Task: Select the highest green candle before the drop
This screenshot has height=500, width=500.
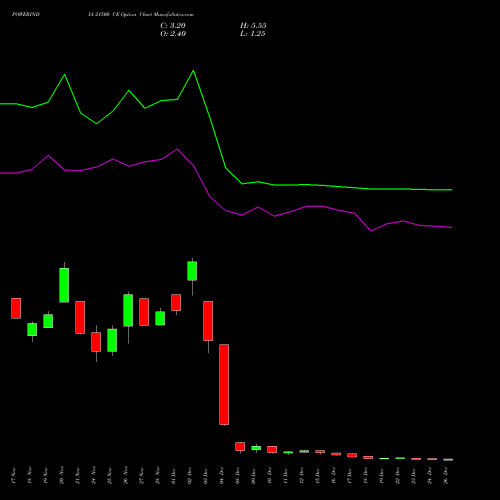Action: click(192, 271)
